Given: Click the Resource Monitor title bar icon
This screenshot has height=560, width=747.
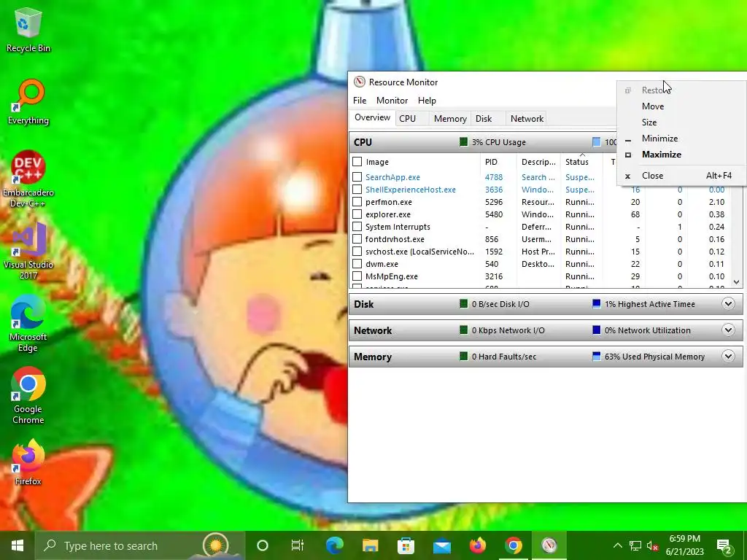Looking at the screenshot, I should point(360,82).
